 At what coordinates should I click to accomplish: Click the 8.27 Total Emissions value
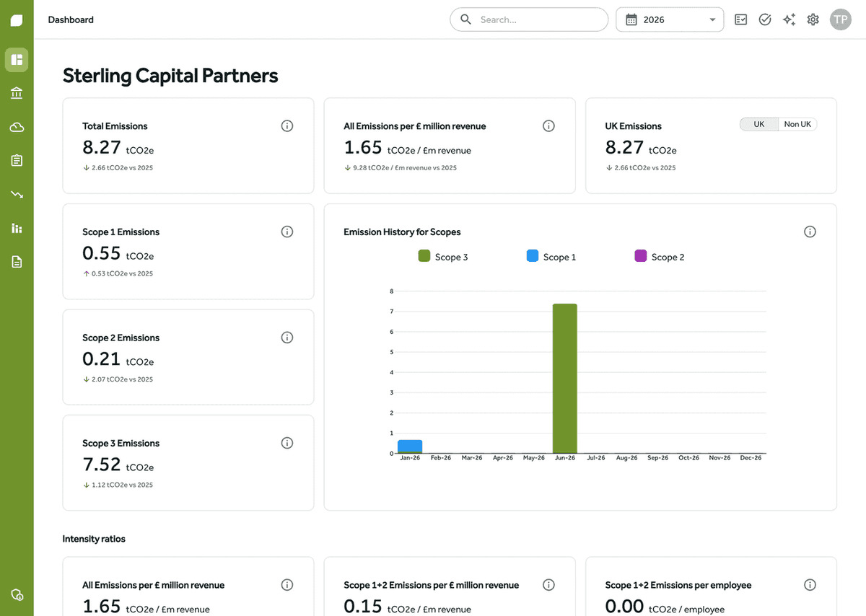102,147
